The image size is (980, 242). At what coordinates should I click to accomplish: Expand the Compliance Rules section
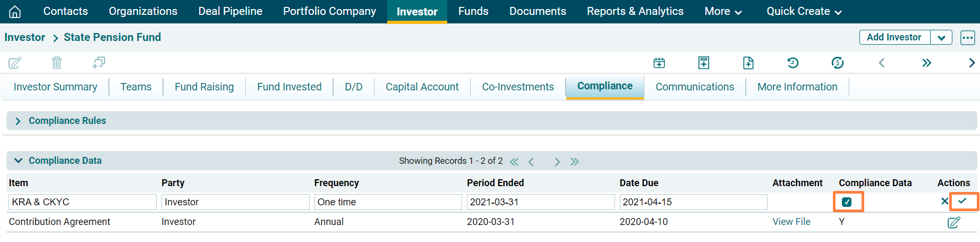tap(18, 121)
